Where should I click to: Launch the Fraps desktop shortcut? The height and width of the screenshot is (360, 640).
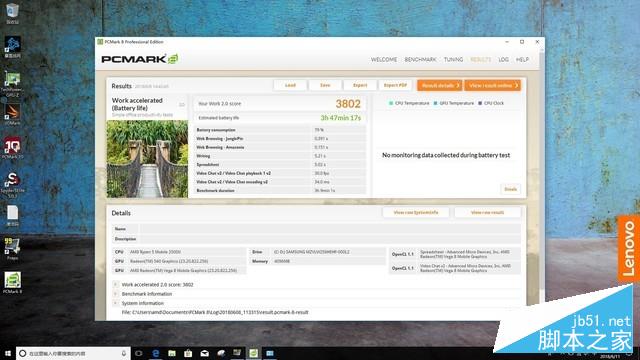pyautogui.click(x=12, y=249)
